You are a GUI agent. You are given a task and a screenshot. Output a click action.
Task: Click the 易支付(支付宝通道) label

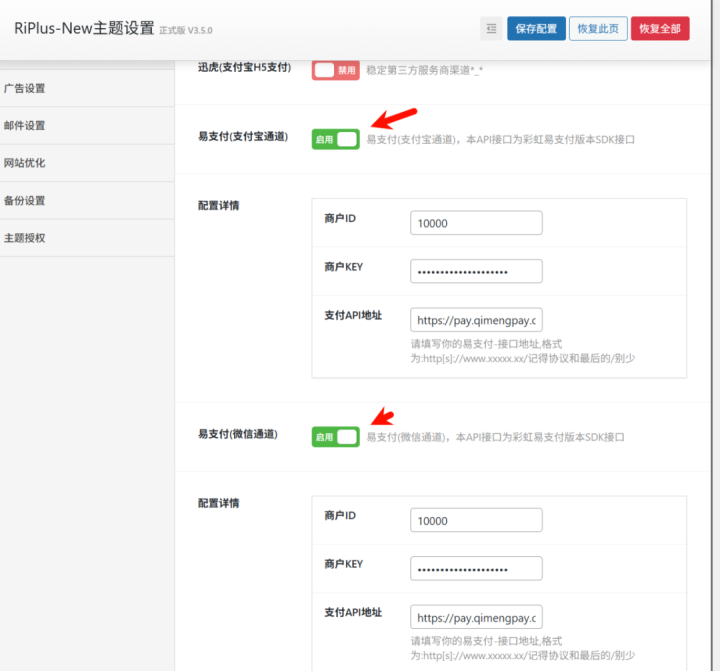(243, 136)
